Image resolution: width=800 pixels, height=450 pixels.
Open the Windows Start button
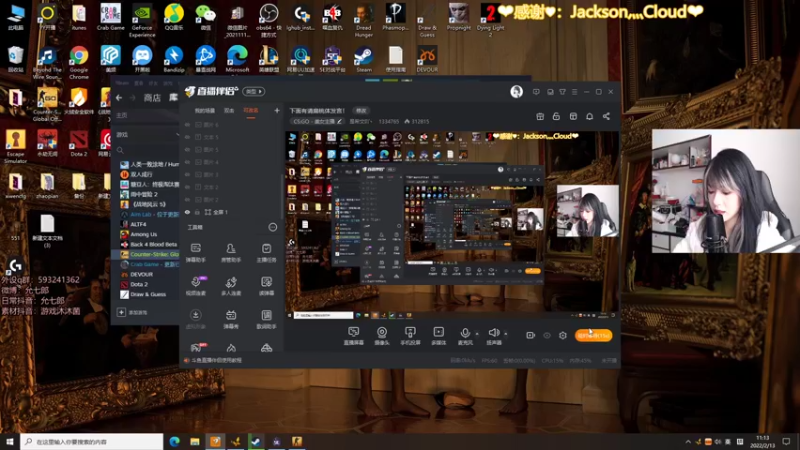10,441
